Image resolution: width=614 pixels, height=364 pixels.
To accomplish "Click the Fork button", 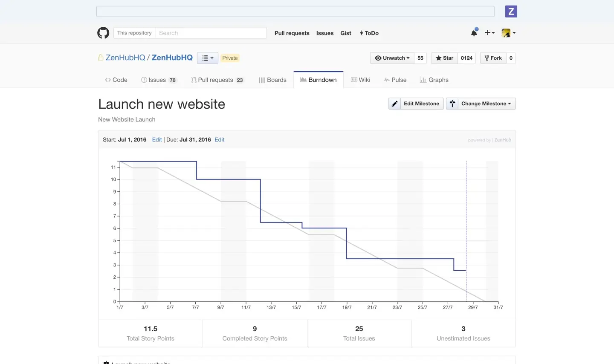I will (x=493, y=58).
